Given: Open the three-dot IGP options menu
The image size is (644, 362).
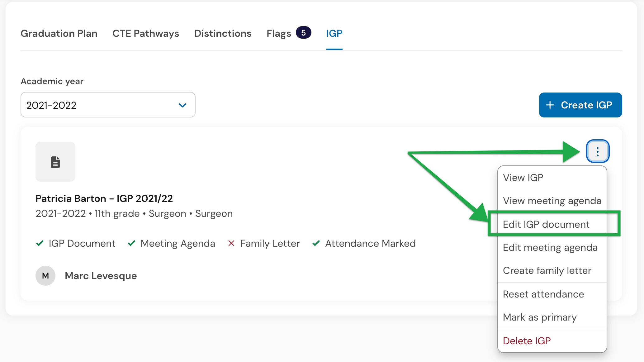Looking at the screenshot, I should [598, 151].
